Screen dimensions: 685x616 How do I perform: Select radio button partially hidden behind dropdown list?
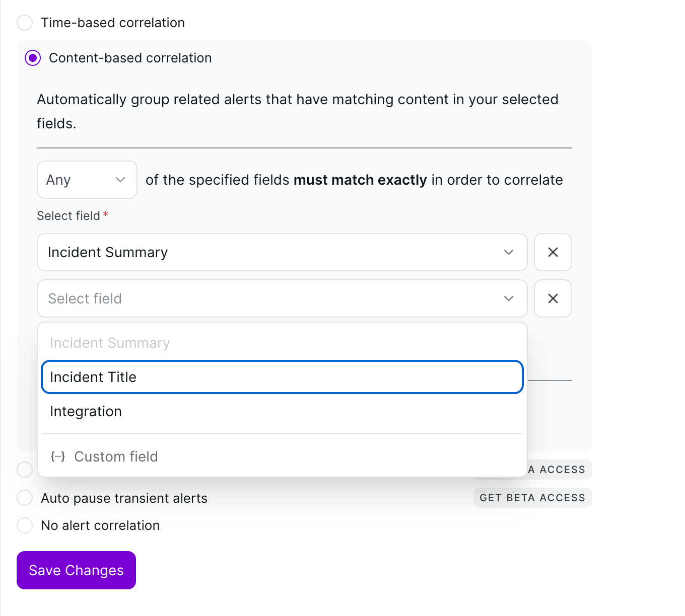point(24,470)
